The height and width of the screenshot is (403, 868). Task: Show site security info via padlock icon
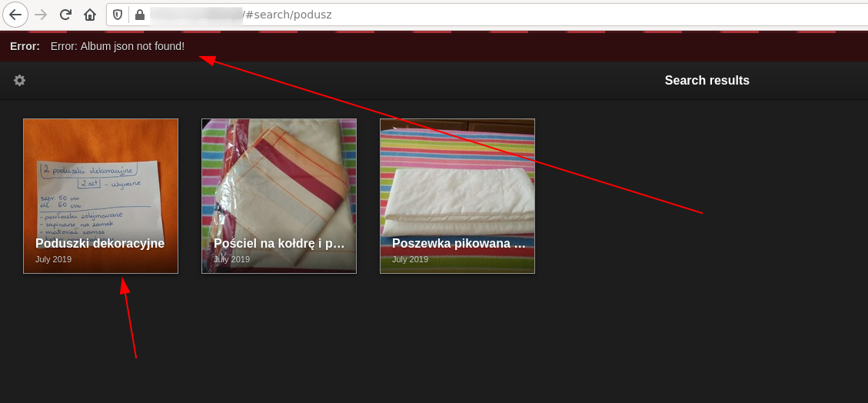pyautogui.click(x=139, y=15)
